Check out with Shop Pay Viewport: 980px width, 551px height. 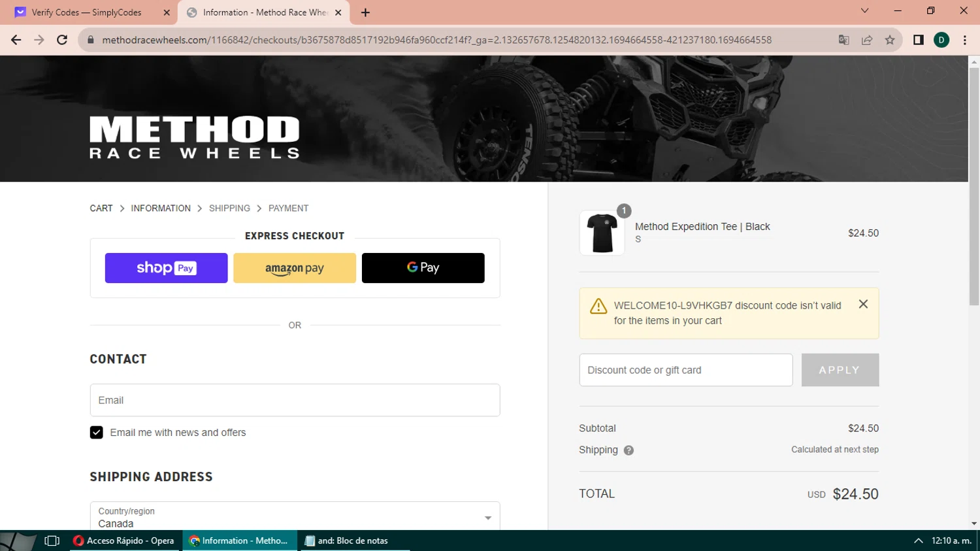[x=166, y=268]
